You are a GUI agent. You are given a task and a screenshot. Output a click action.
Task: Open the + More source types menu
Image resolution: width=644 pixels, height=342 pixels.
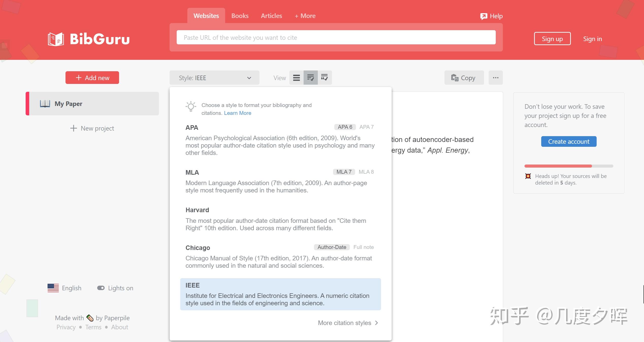305,16
